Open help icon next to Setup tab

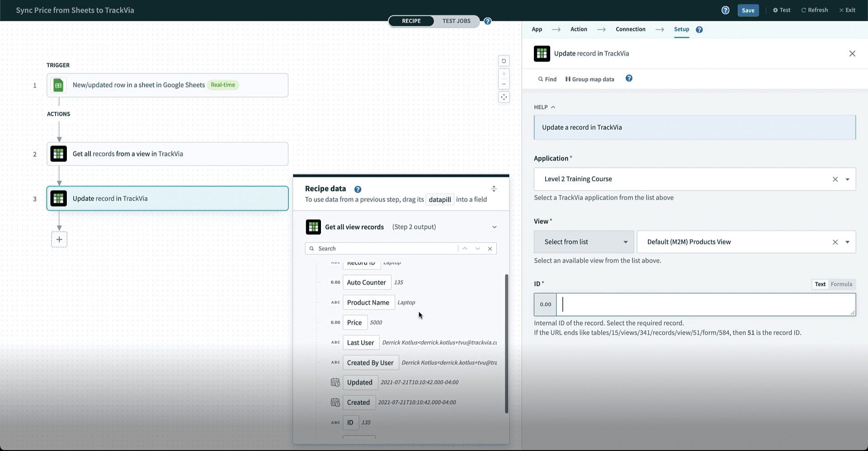click(699, 29)
